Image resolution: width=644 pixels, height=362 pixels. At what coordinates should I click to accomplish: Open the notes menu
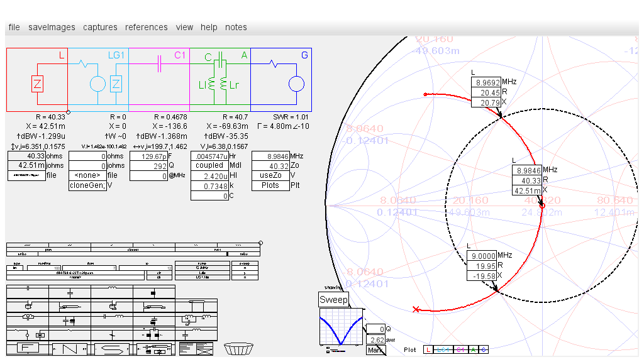click(236, 27)
